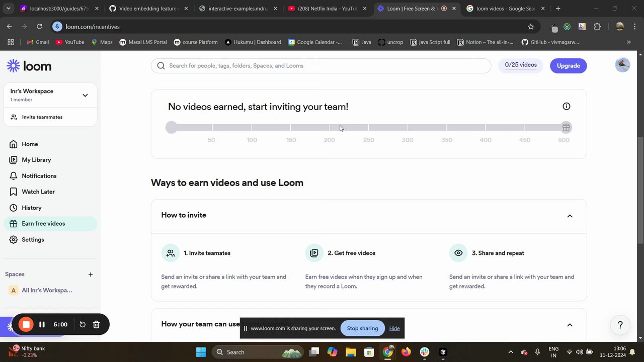
Task: Add a new Space with plus icon
Action: point(91,275)
